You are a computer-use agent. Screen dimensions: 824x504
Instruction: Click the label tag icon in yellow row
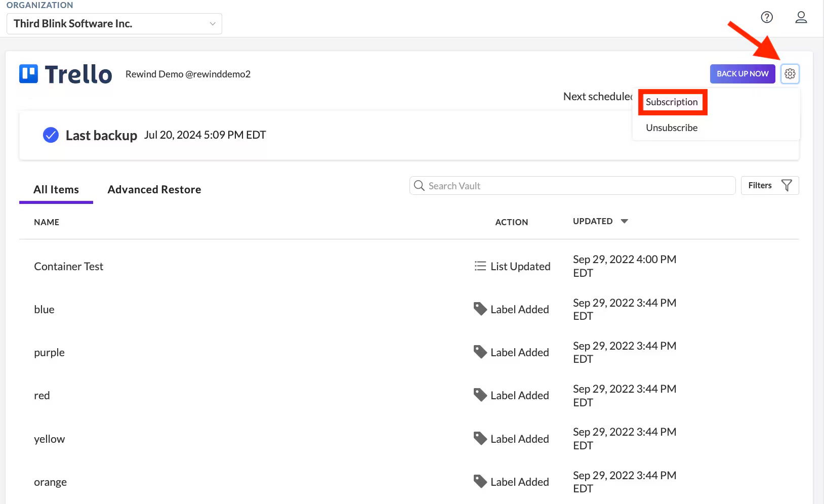click(x=480, y=438)
